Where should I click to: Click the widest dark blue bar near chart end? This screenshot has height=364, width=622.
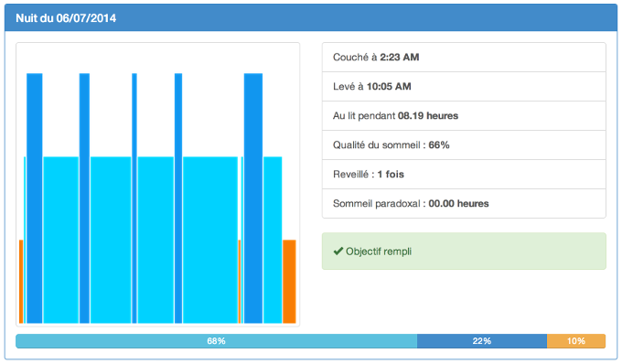(253, 198)
